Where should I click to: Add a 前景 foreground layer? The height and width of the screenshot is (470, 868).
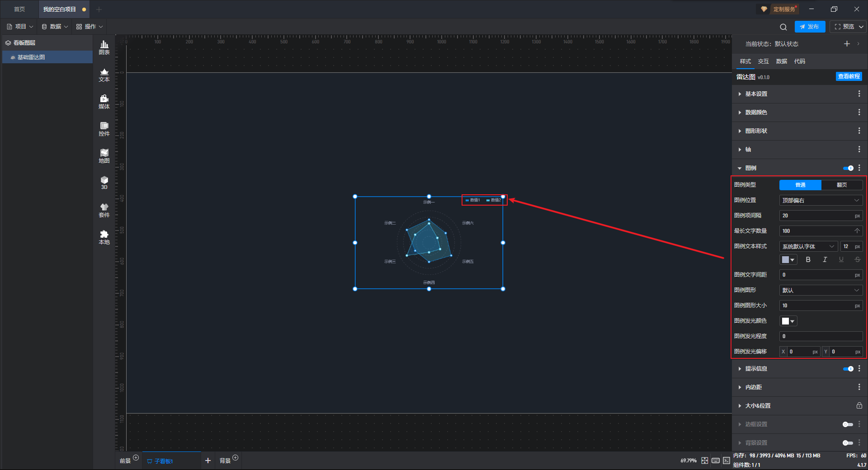(x=136, y=458)
